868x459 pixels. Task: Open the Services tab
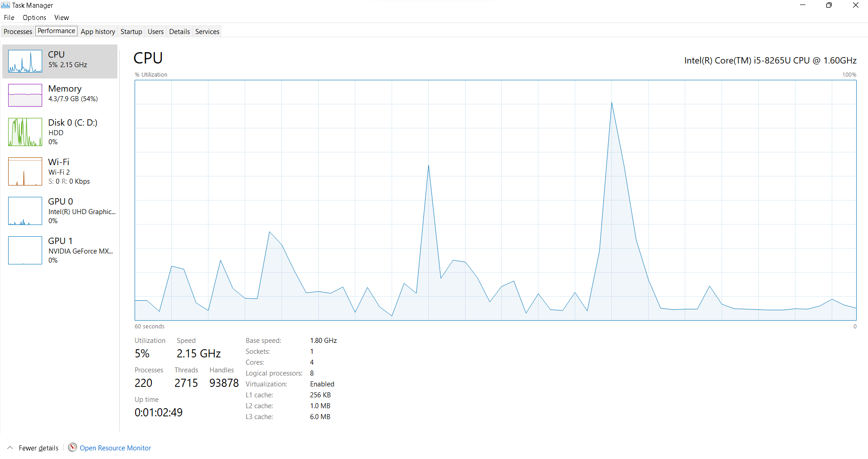pos(207,31)
